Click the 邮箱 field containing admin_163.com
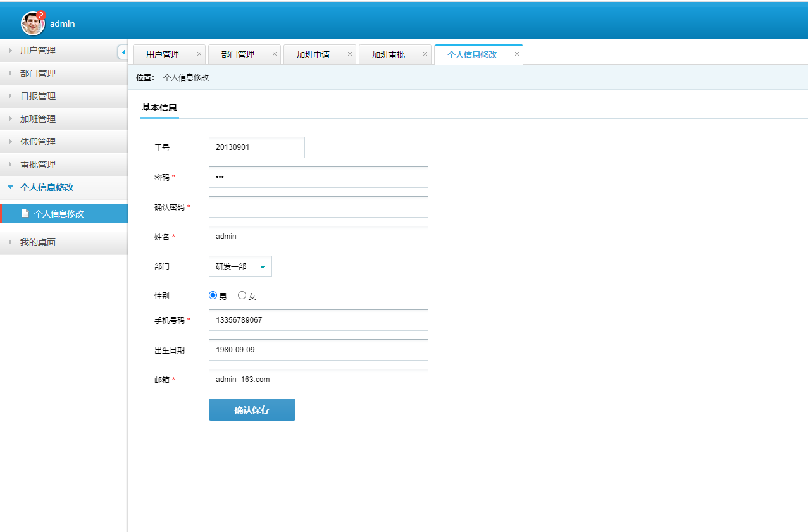This screenshot has height=532, width=808. (318, 380)
